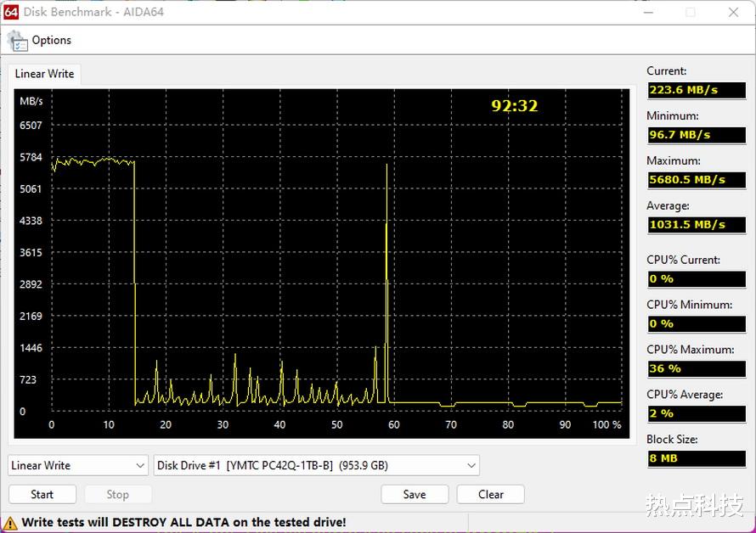Close the Disk Benchmark window
Viewport: 756px width, 533px height.
pos(733,12)
